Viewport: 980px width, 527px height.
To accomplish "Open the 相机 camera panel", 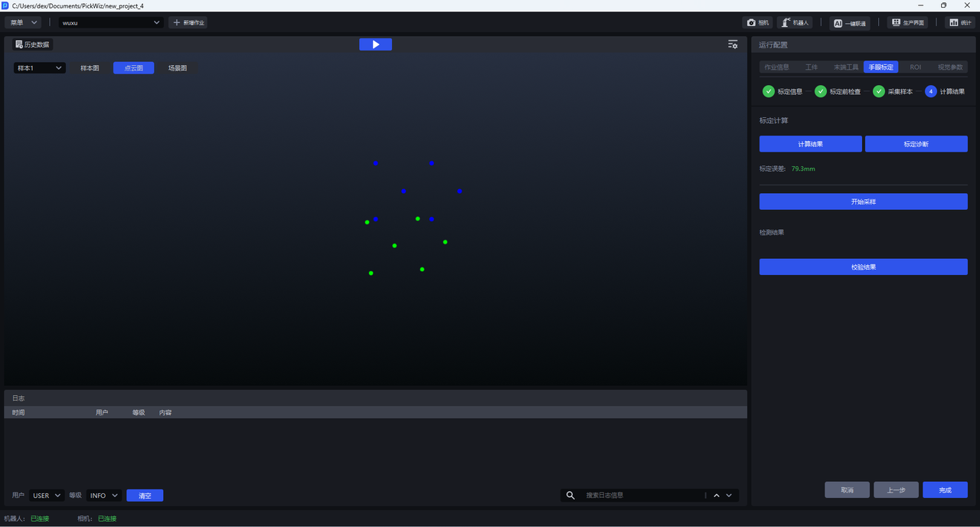I will 757,23.
